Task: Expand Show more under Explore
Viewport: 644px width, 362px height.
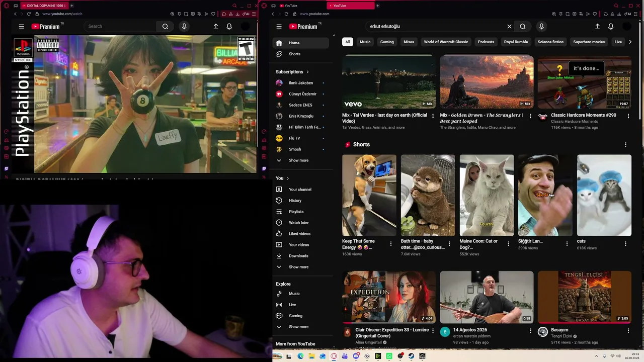Action: point(301,327)
